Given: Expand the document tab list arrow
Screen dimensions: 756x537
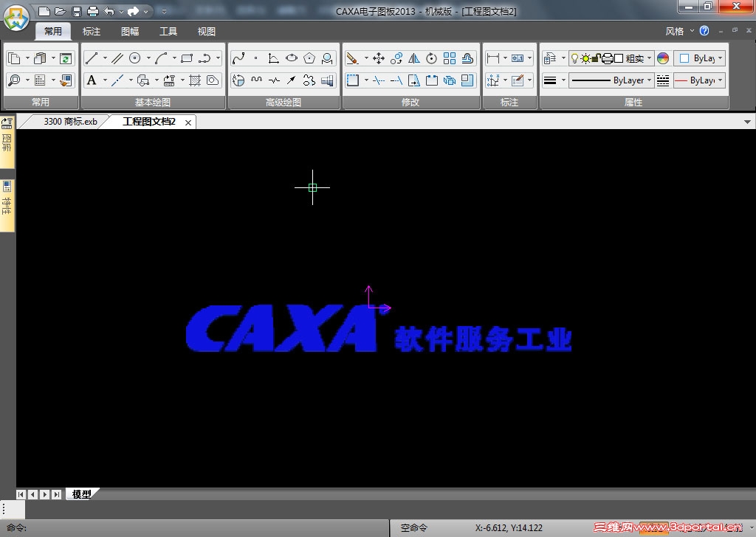Looking at the screenshot, I should (747, 122).
